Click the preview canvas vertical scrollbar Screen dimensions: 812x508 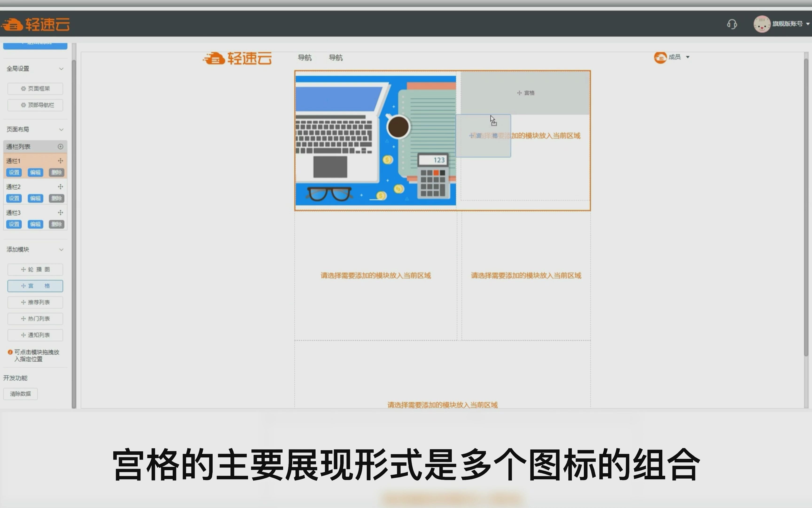point(806,207)
